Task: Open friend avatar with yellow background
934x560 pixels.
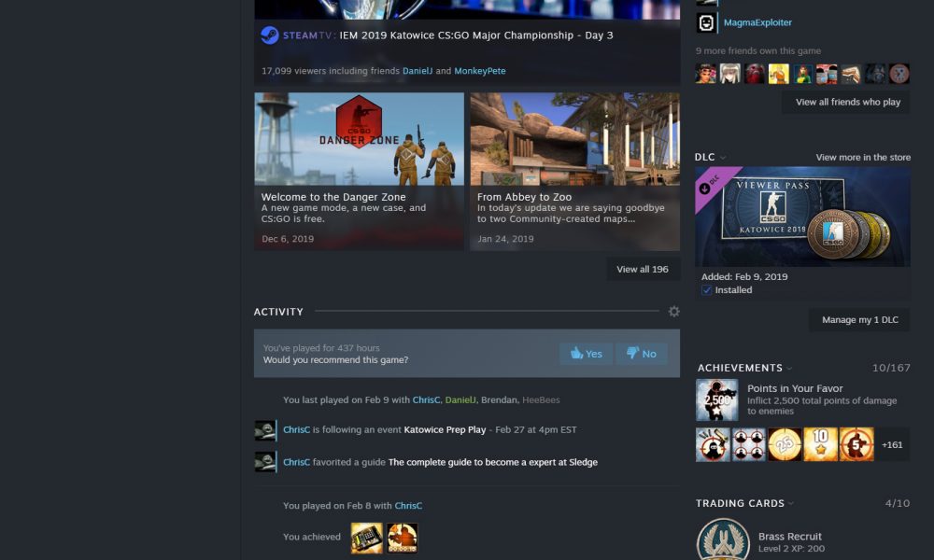Action: pyautogui.click(x=779, y=74)
